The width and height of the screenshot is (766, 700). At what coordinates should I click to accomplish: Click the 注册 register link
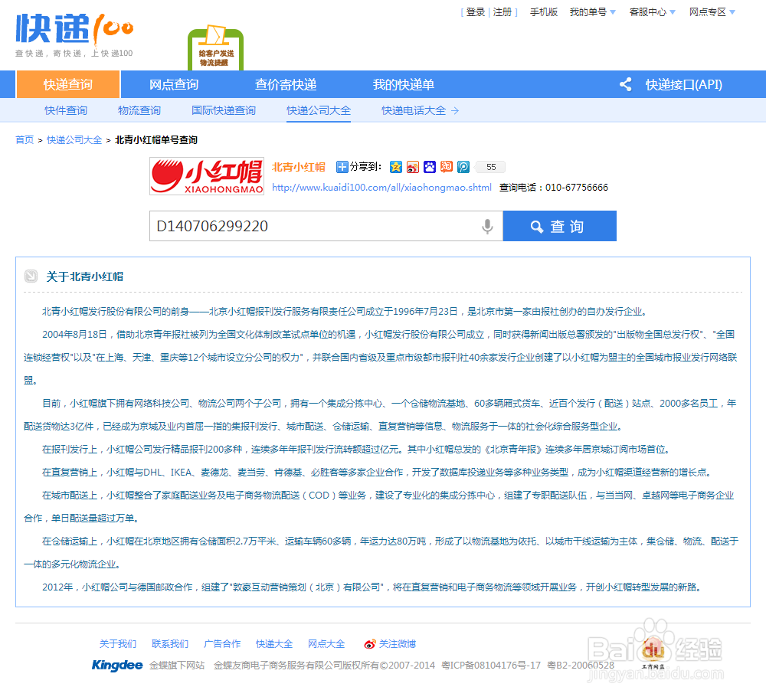pos(502,12)
